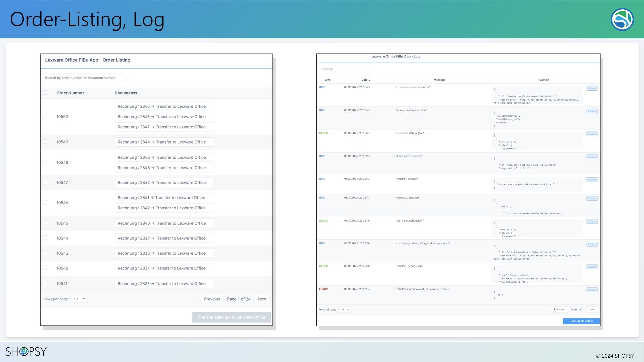
Task: Transfer Rechnung 2848 to Lexware Office
Action: point(164,168)
